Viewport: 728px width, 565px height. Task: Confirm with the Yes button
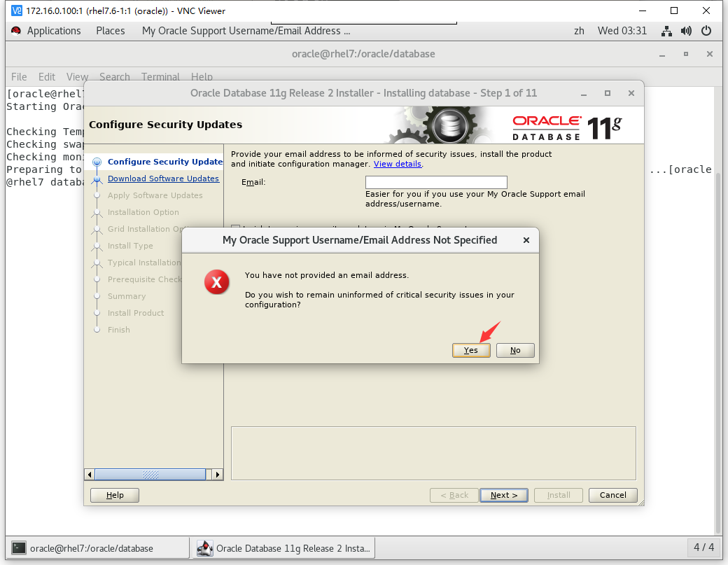pyautogui.click(x=471, y=350)
